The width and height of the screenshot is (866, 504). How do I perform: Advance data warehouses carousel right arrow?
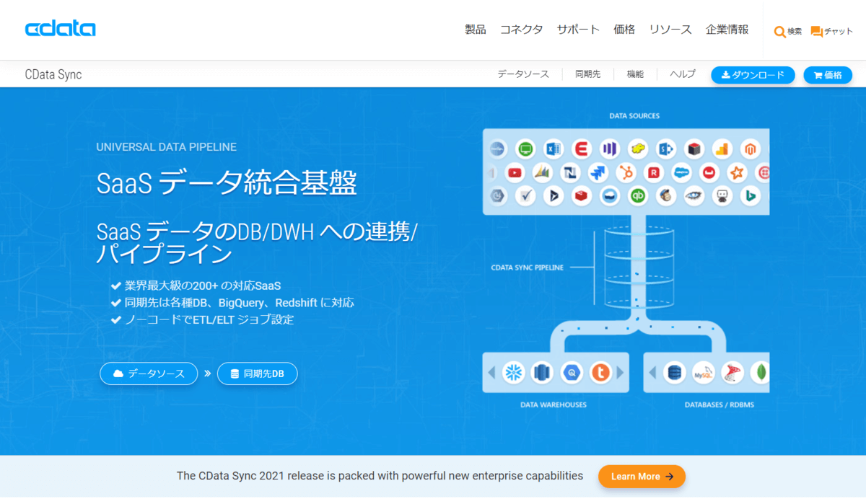pos(620,373)
